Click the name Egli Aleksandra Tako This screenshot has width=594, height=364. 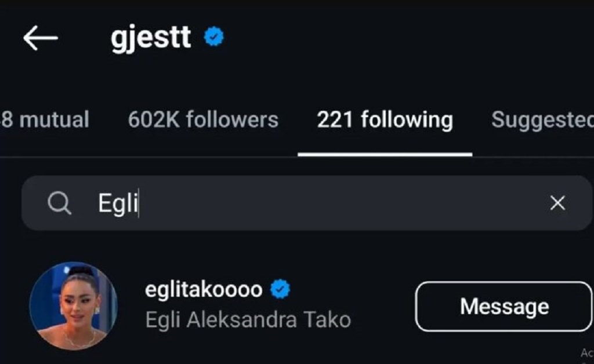pos(248,320)
